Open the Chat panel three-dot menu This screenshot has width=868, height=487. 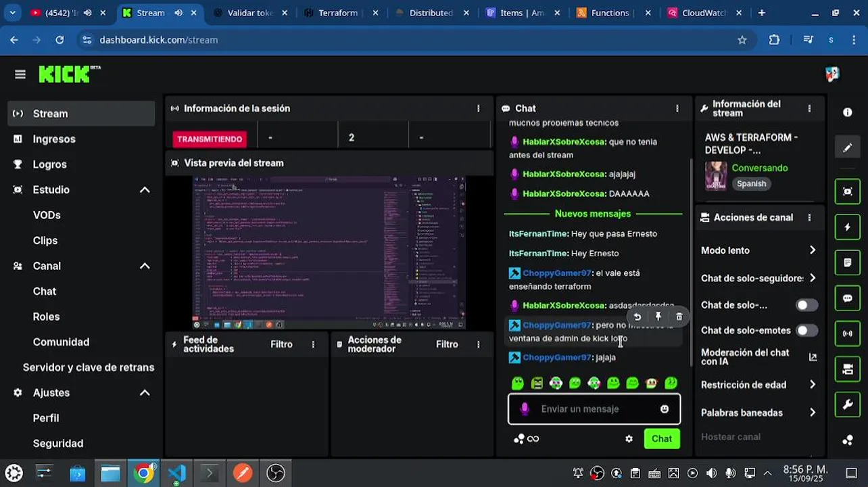click(x=677, y=108)
